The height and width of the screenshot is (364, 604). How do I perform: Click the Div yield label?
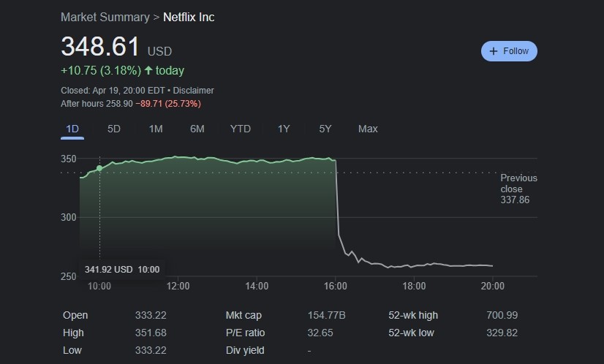click(245, 351)
